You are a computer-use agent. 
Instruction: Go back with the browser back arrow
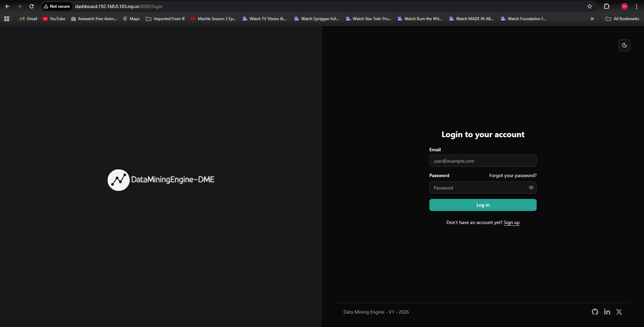pos(7,6)
